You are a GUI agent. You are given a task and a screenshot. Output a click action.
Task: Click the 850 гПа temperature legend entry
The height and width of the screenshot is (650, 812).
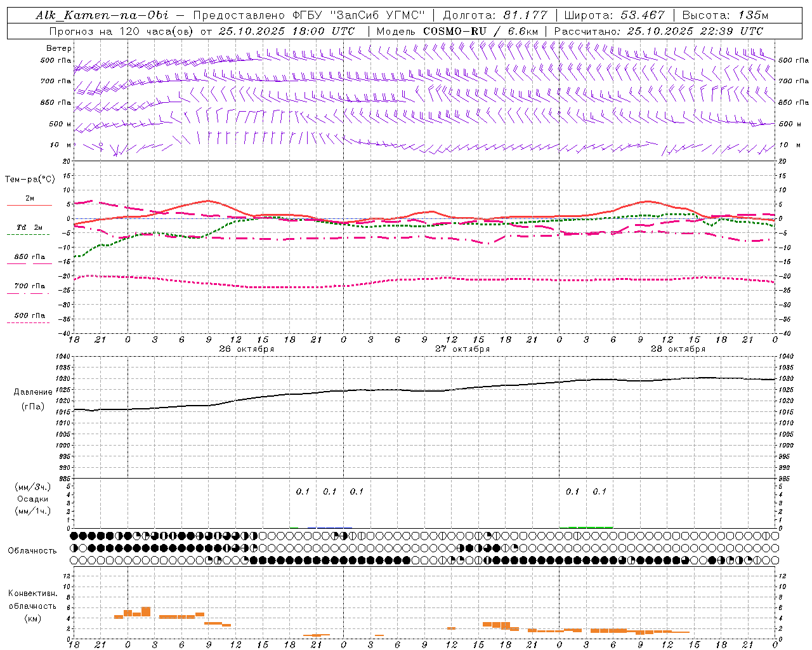click(x=30, y=257)
